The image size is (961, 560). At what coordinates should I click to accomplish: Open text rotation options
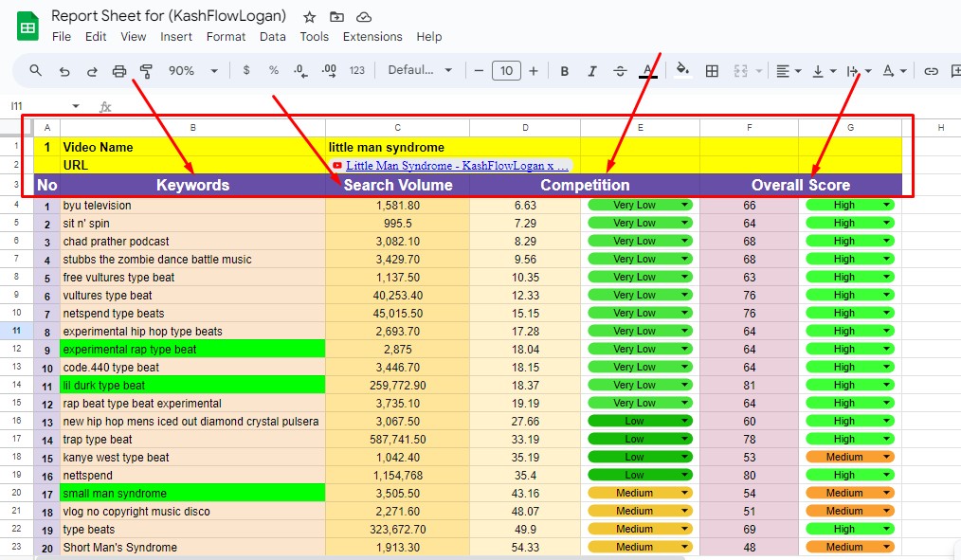(x=895, y=71)
